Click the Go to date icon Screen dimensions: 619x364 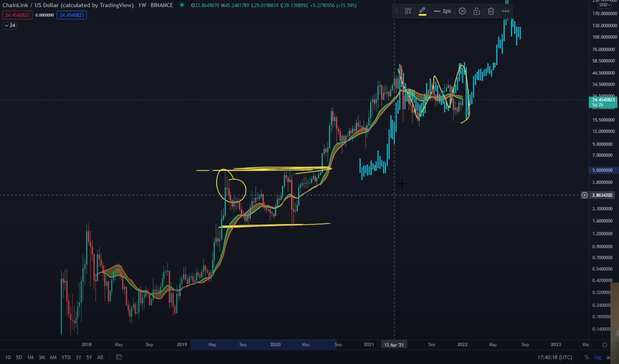coord(119,357)
